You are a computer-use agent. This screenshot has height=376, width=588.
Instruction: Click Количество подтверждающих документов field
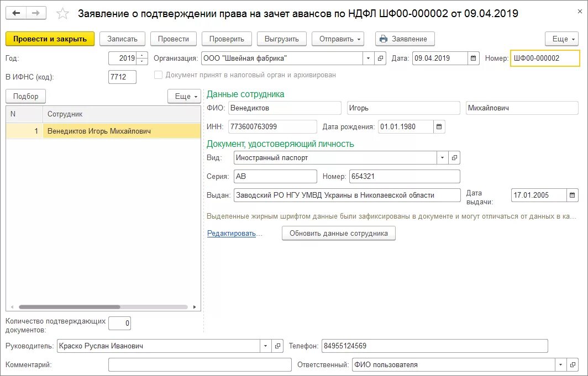[119, 323]
